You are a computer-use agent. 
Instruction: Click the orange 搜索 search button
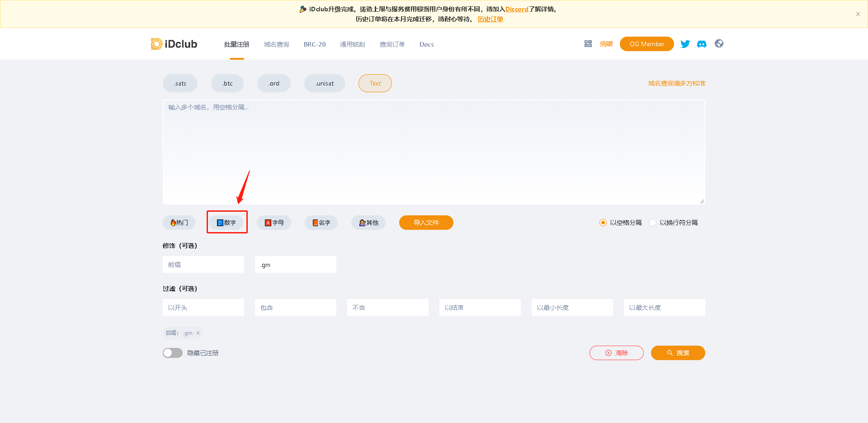678,353
